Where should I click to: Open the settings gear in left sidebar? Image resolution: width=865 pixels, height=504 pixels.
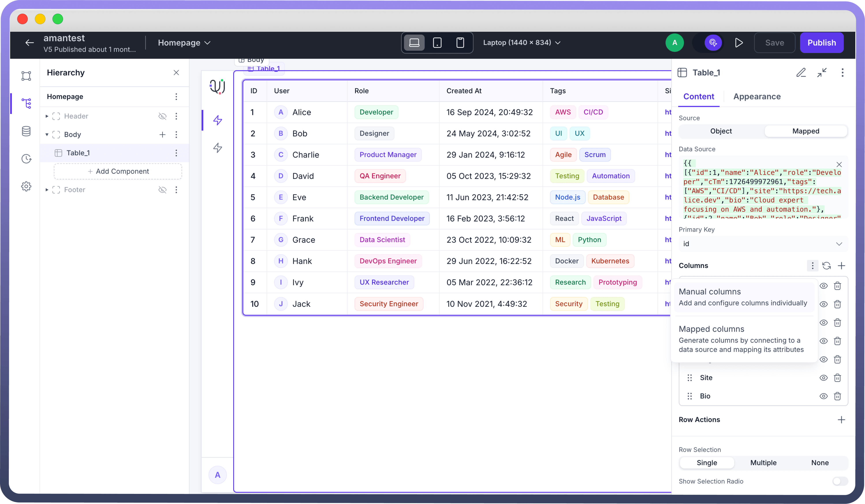[x=26, y=186]
